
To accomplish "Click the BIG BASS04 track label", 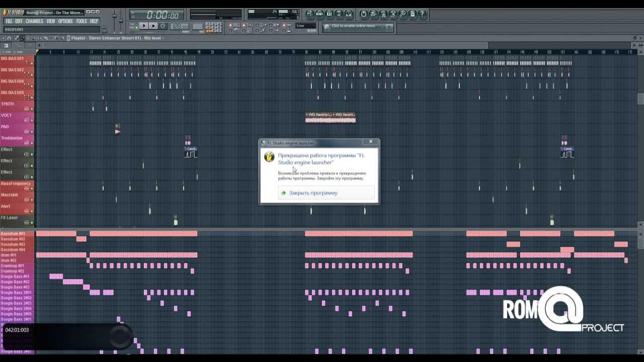I will (x=13, y=81).
